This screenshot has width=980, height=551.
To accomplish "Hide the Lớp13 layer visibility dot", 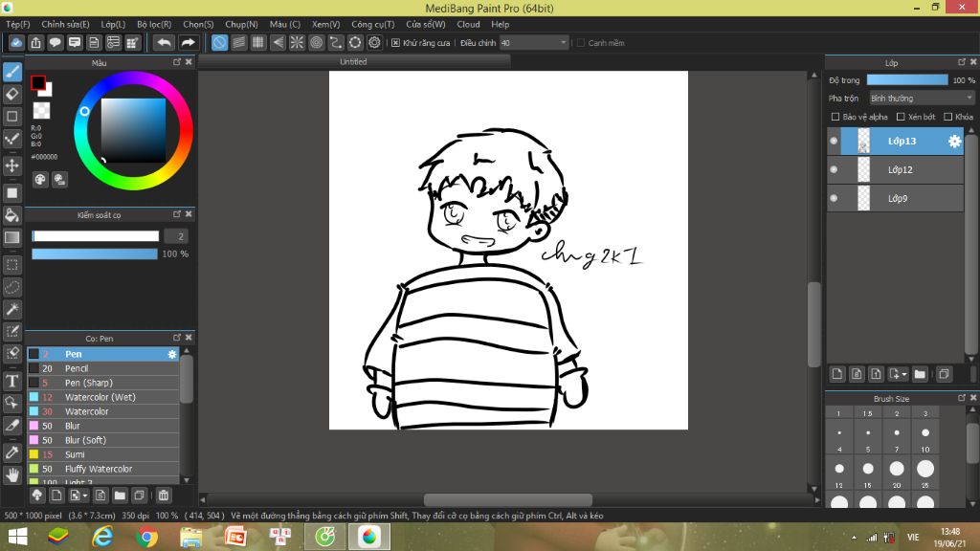I will pyautogui.click(x=834, y=142).
